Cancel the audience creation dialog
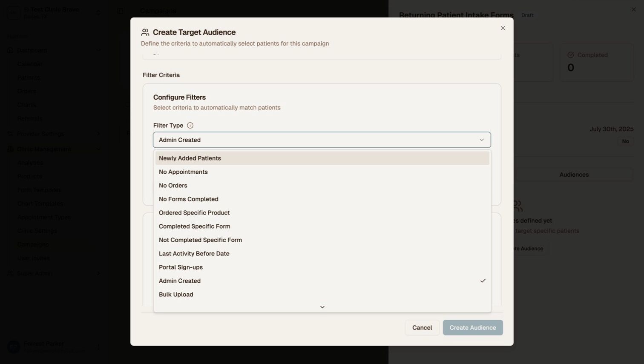 422,328
